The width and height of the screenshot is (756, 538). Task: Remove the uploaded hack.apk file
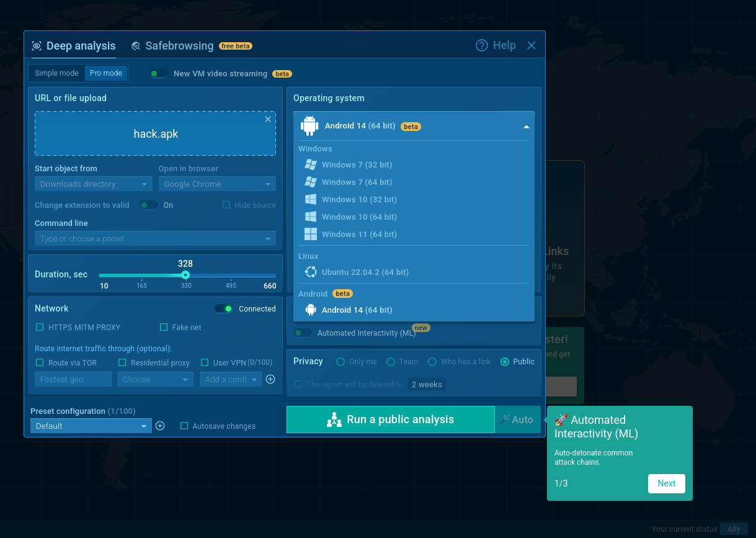(268, 119)
